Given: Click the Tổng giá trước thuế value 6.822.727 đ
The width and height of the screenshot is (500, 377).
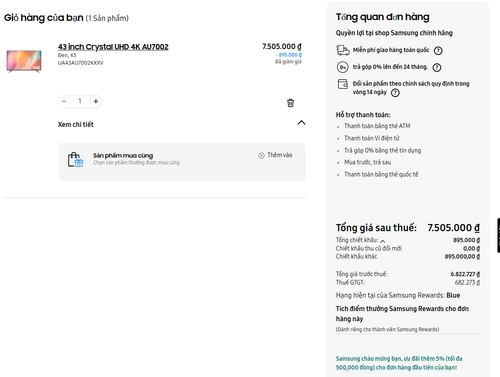Looking at the screenshot, I should (x=465, y=274).
